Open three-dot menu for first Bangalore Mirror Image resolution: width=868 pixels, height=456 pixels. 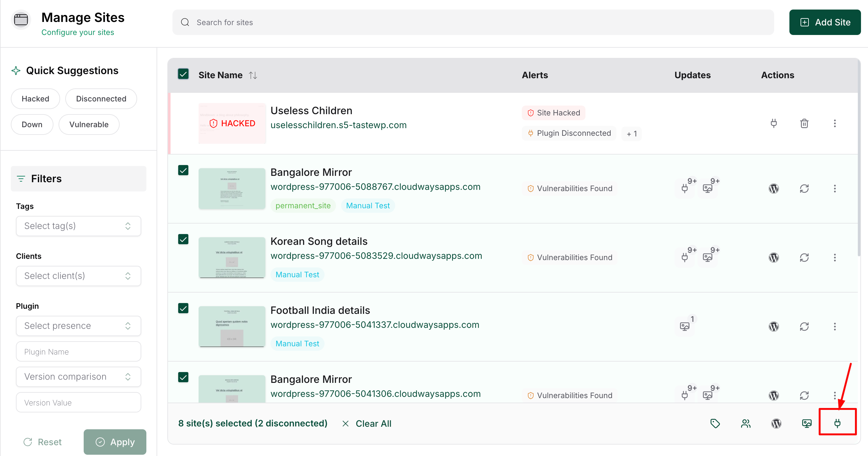coord(835,188)
